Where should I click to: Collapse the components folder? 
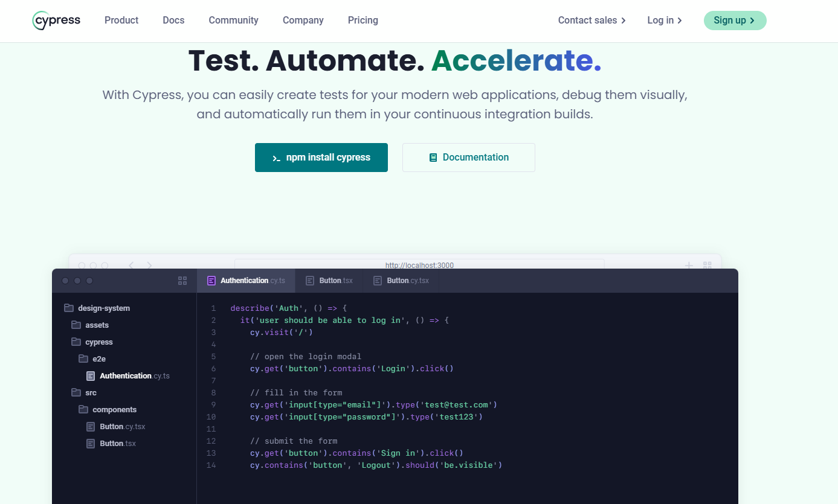coord(108,409)
